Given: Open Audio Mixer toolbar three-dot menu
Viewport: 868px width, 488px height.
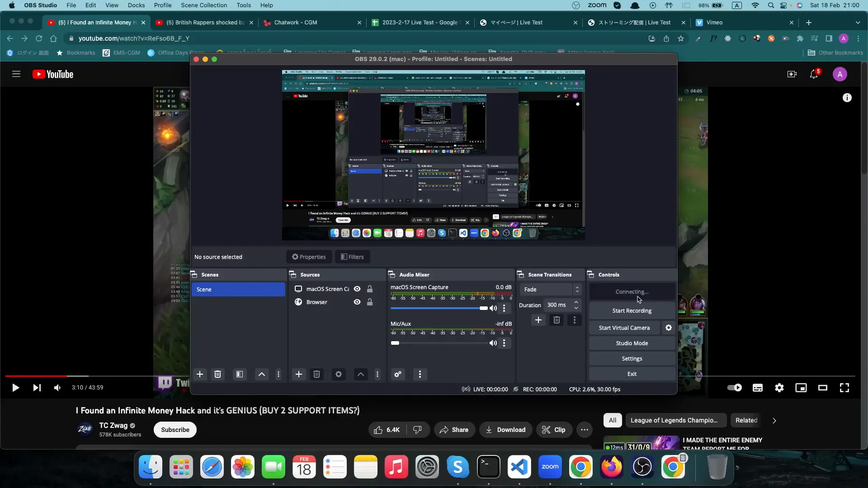Looking at the screenshot, I should pos(420,374).
